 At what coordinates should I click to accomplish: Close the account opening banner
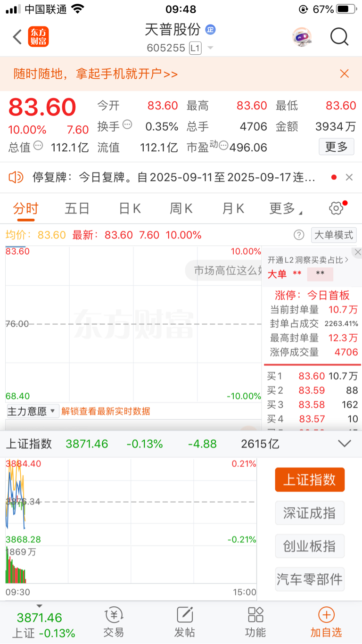345,74
